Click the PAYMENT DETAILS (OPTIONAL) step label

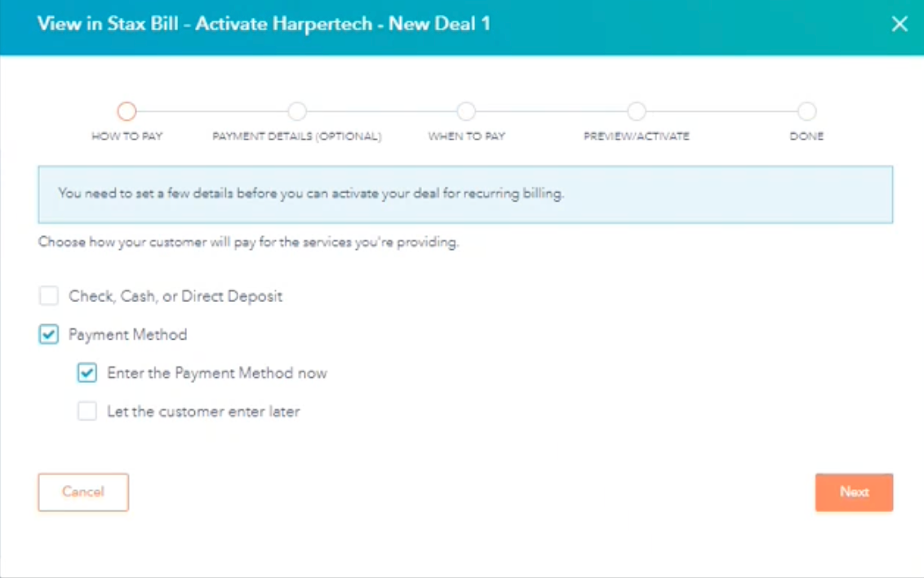pos(297,136)
